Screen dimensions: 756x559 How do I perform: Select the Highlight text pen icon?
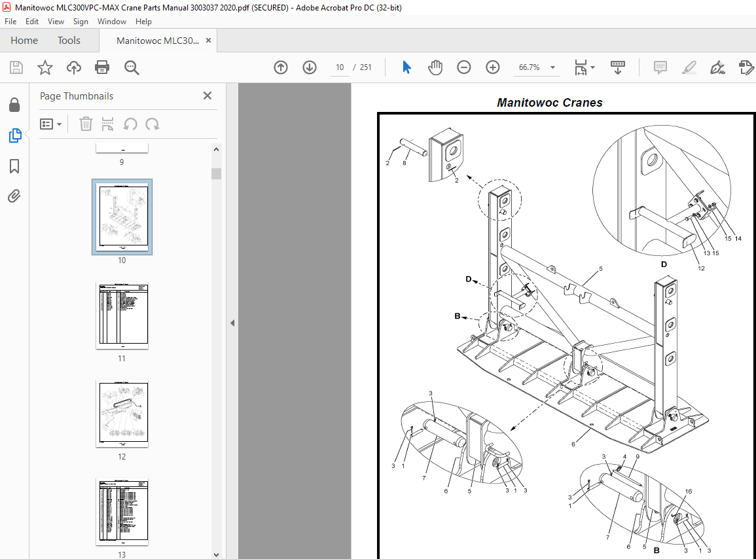click(689, 67)
